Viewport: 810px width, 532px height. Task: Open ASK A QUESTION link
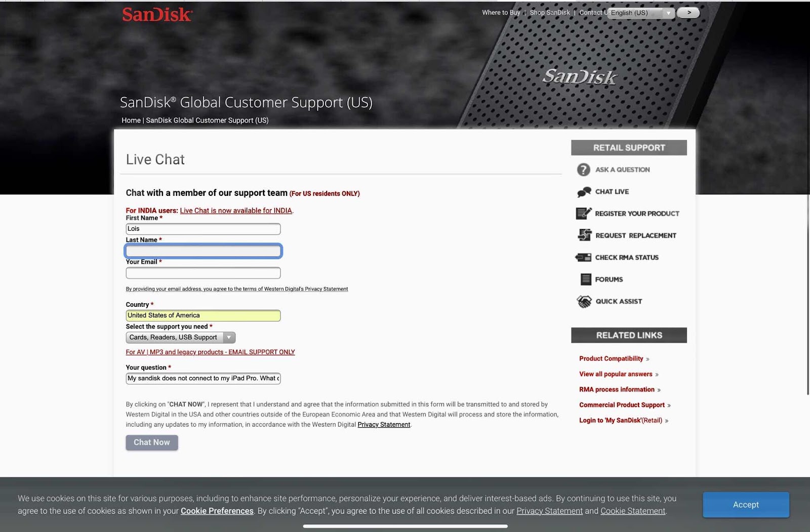click(x=623, y=170)
